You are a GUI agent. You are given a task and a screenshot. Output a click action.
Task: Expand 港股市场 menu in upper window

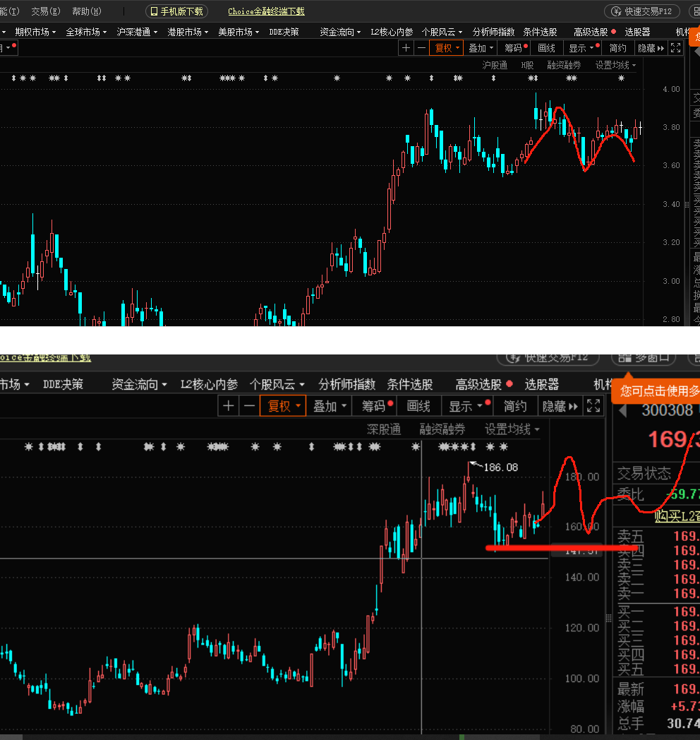click(x=188, y=32)
